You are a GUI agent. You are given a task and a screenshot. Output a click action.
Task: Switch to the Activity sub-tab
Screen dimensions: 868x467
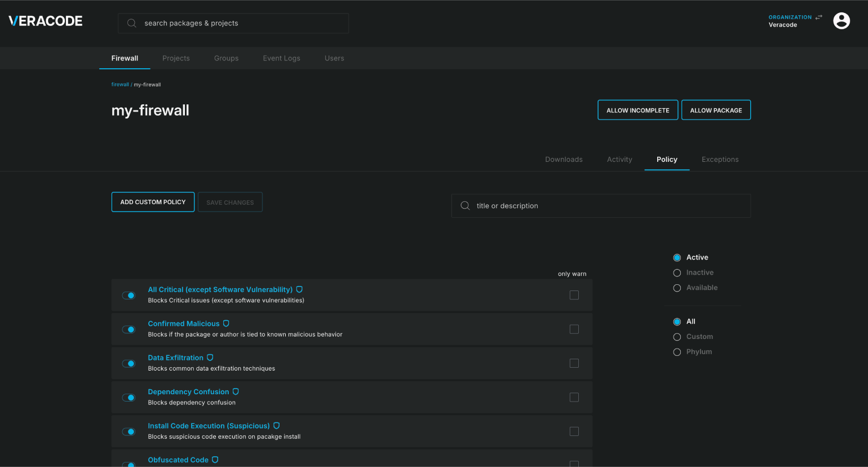(619, 160)
